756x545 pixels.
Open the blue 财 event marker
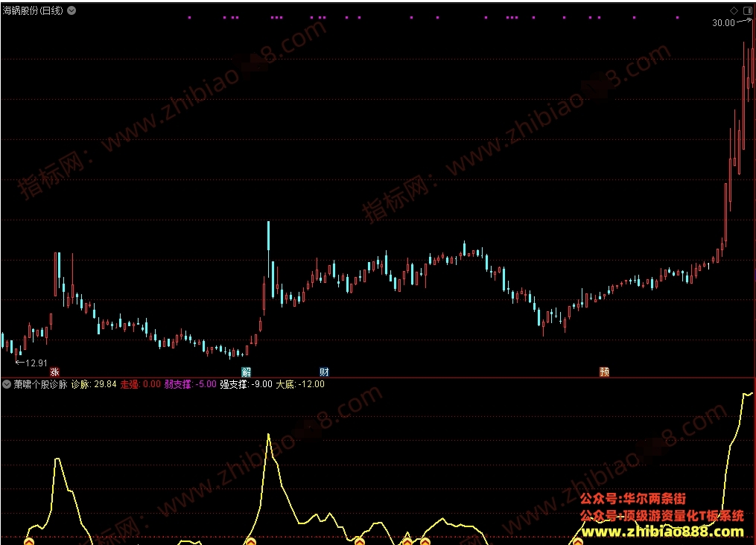tap(324, 372)
